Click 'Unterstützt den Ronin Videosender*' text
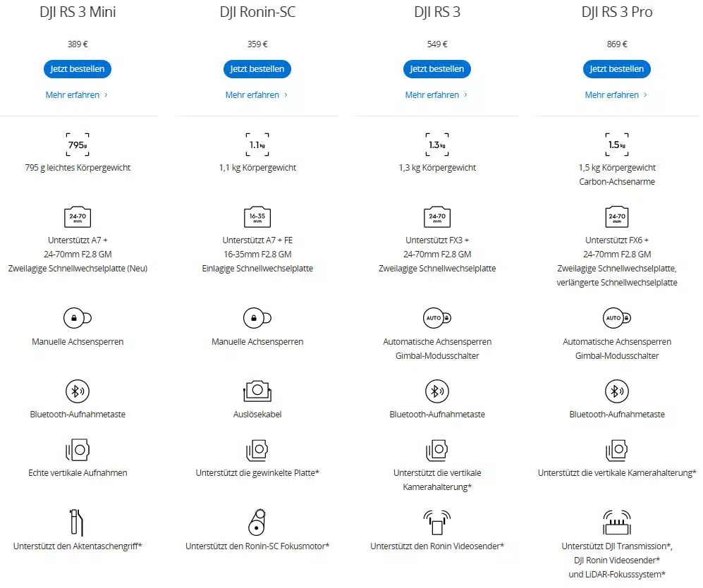 (437, 546)
